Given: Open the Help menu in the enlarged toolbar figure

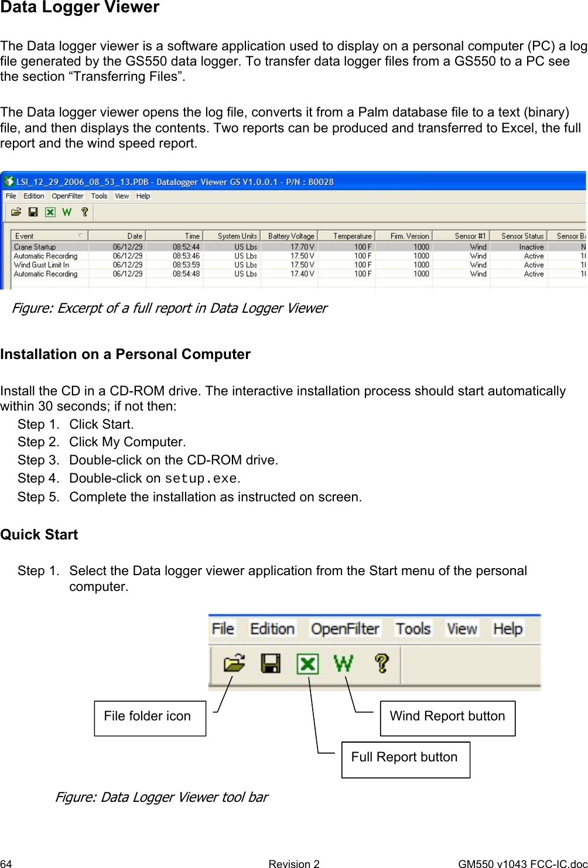Looking at the screenshot, I should [x=508, y=629].
